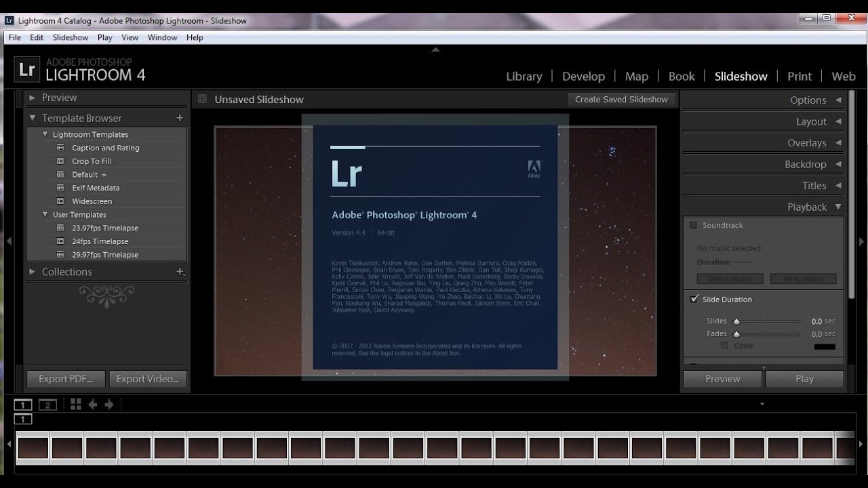Click the Preview button at bottom right

[723, 379]
